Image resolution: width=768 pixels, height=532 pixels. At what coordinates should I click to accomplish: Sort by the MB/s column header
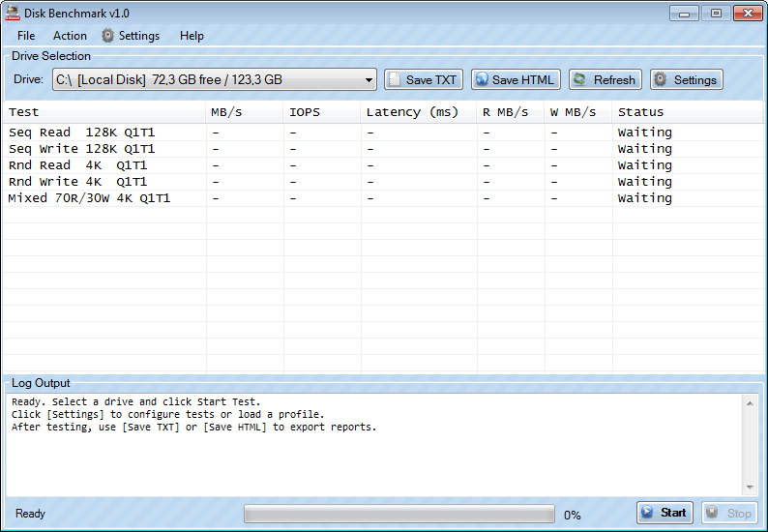245,112
